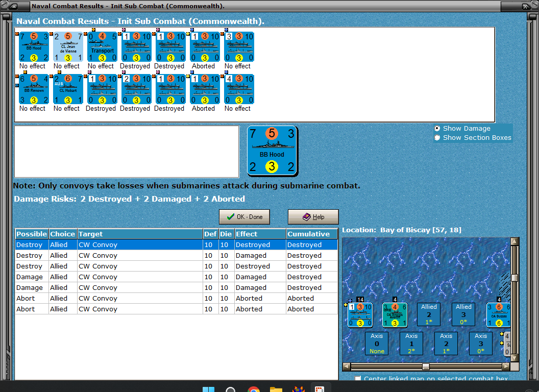
Task: Click the bottom-row convoy with 2 points
Action: [136, 89]
